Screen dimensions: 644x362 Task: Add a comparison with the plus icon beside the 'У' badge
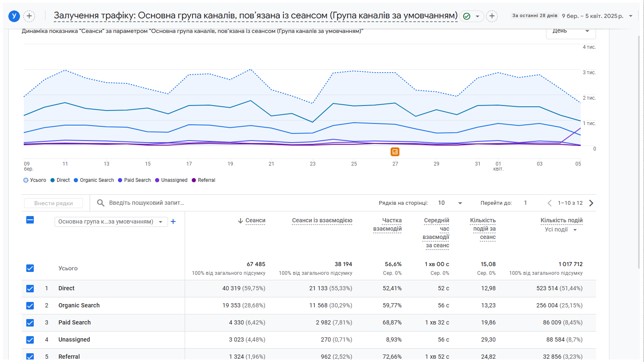[x=29, y=16]
